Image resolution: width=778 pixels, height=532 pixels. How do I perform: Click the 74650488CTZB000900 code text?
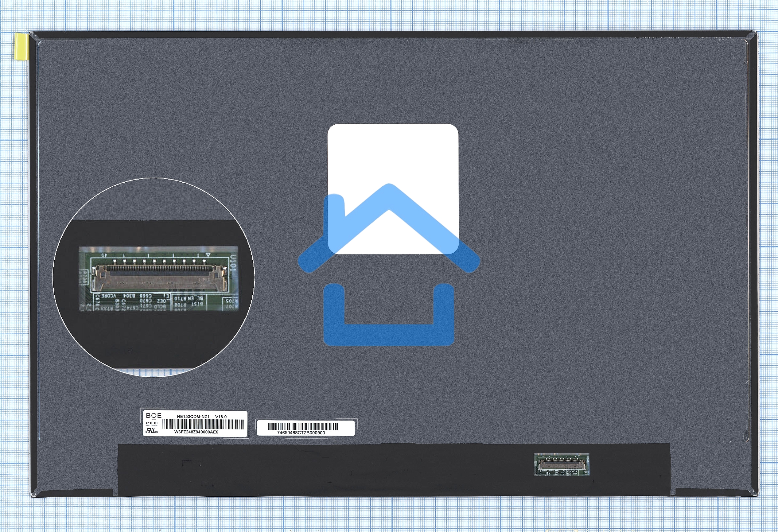[x=301, y=433]
